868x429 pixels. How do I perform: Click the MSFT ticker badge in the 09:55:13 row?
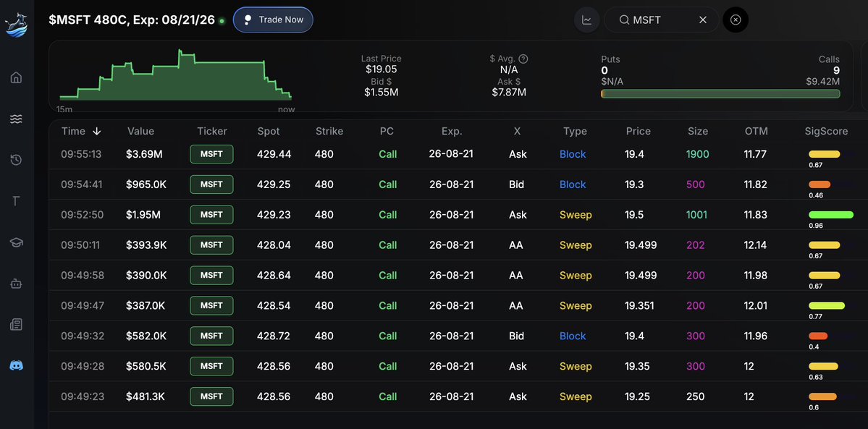(x=211, y=154)
